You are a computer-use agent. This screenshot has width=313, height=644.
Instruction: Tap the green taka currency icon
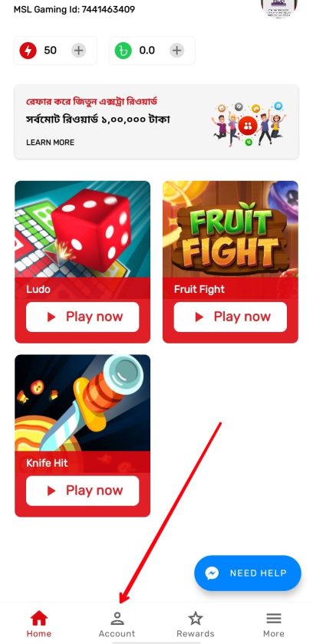click(x=123, y=51)
